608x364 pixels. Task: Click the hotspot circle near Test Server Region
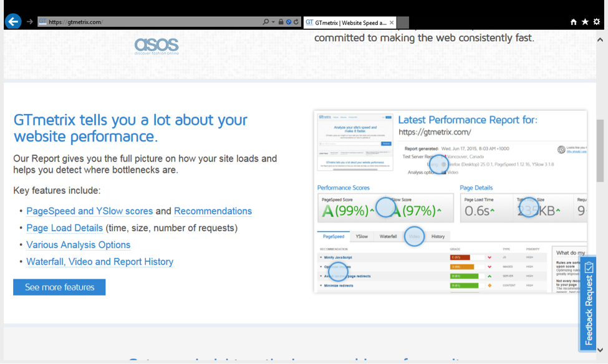coord(438,164)
